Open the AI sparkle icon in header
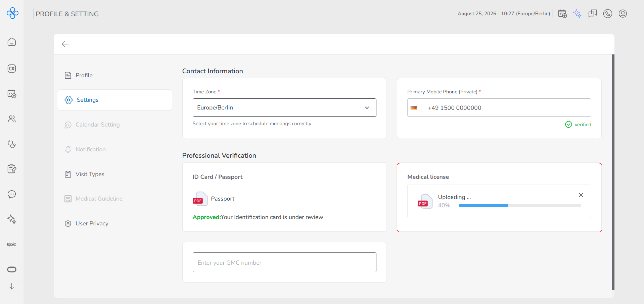This screenshot has height=304, width=644. click(577, 14)
